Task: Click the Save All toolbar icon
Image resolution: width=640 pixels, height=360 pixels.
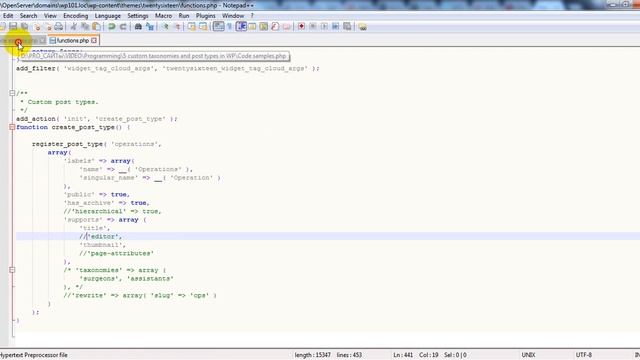Action: pyautogui.click(x=24, y=27)
